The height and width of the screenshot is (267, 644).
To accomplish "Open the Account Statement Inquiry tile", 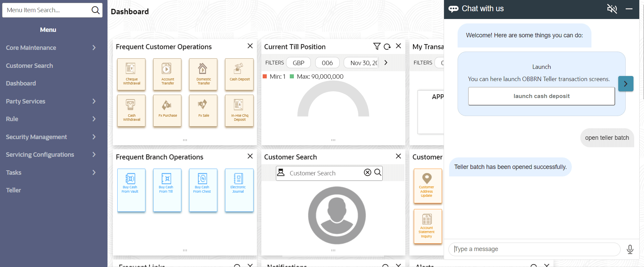I will click(428, 226).
